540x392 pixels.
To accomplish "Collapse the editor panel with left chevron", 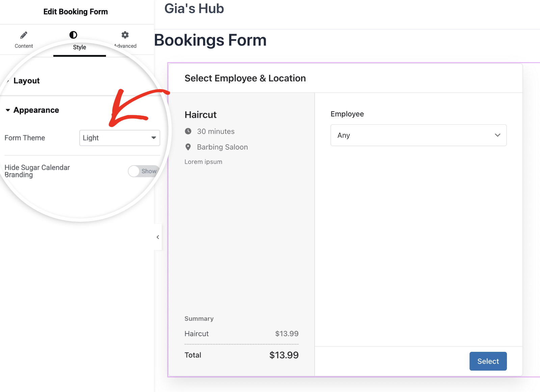I will [x=157, y=237].
